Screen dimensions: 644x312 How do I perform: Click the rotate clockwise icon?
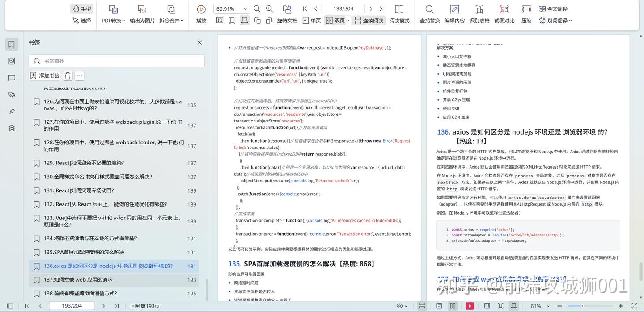click(269, 21)
